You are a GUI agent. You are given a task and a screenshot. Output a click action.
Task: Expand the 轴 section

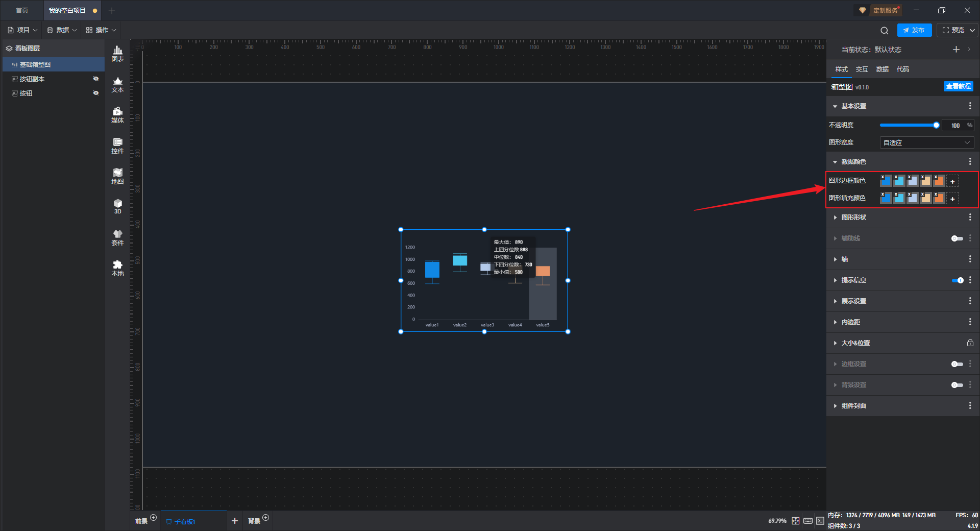(x=835, y=259)
